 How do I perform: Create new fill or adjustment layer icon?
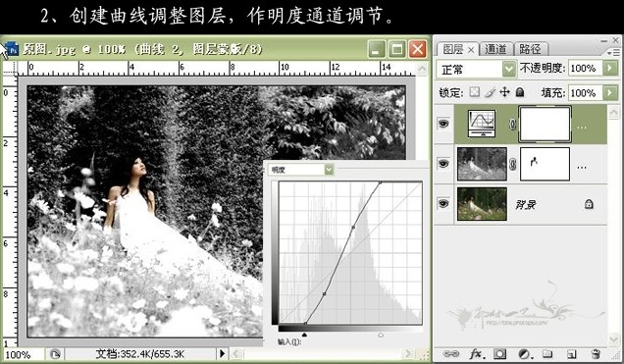click(525, 353)
